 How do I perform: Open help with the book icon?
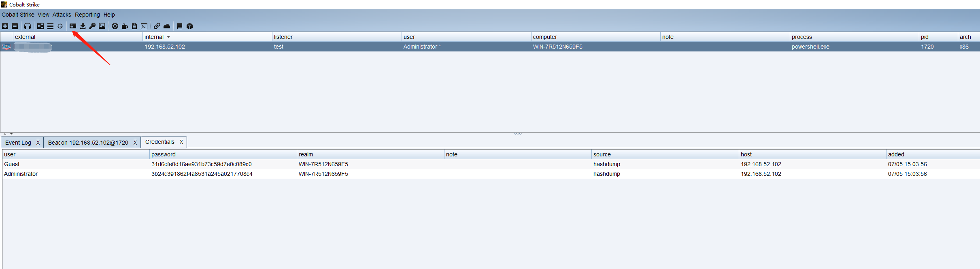click(180, 26)
